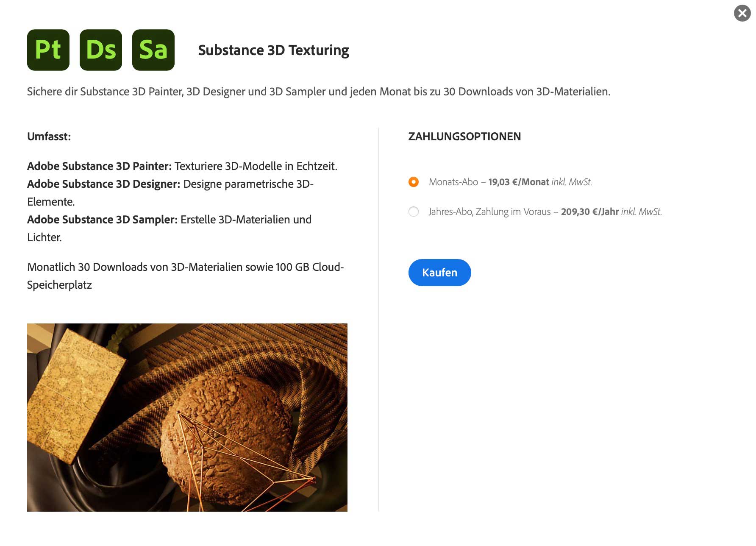
Task: Click the Jahres-Abo, Zahlung im Voraus label
Action: pos(489,212)
